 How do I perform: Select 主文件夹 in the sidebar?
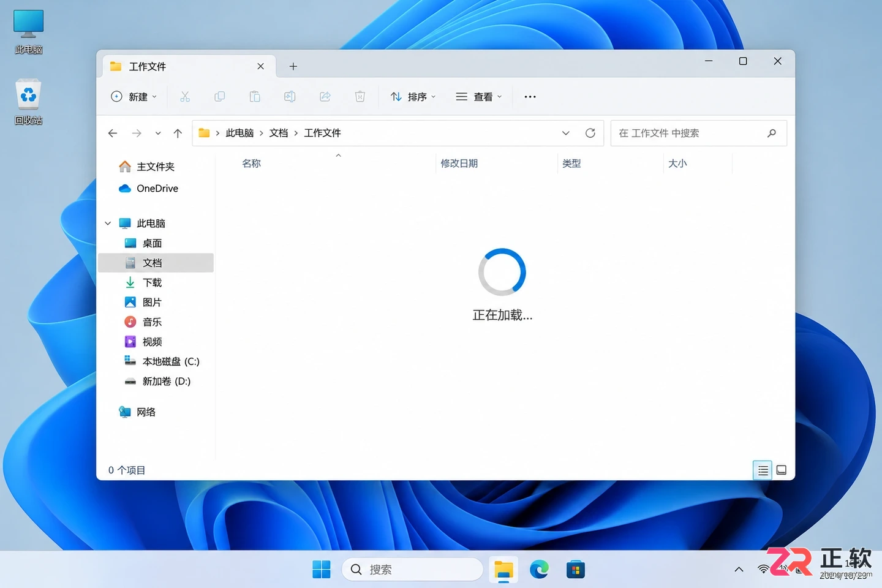pos(147,167)
